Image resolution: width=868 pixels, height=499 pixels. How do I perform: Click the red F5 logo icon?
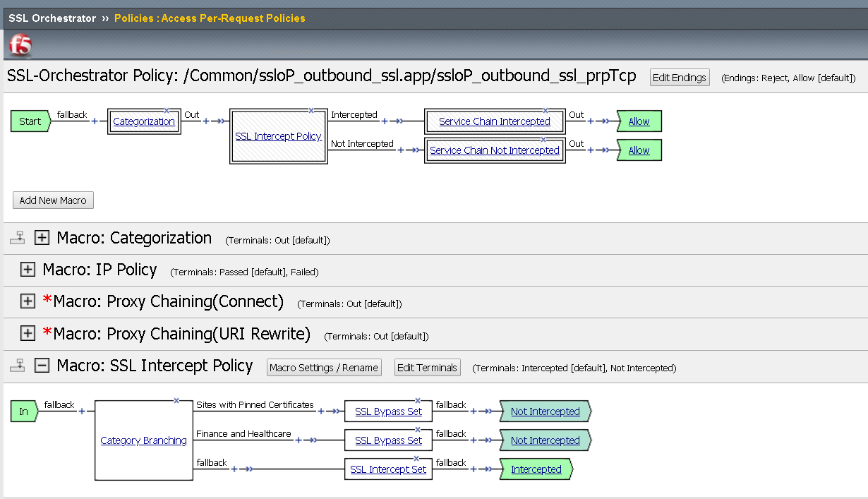(20, 45)
